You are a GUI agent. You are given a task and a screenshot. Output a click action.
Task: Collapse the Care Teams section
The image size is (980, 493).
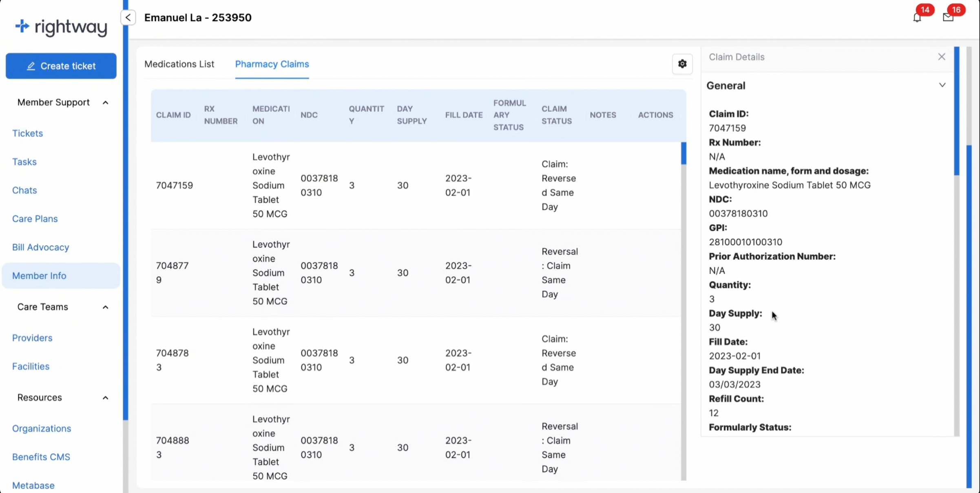105,307
